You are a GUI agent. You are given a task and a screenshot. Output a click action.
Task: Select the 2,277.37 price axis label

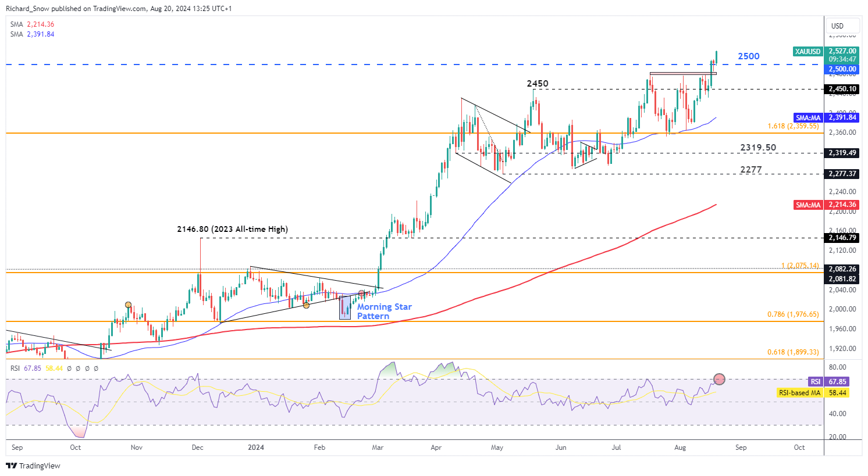pos(842,174)
